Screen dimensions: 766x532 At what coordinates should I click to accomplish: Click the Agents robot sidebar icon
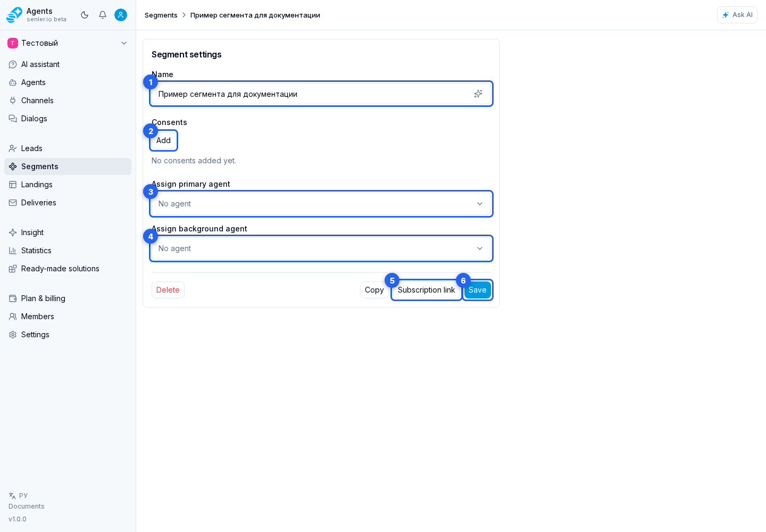coord(13,82)
